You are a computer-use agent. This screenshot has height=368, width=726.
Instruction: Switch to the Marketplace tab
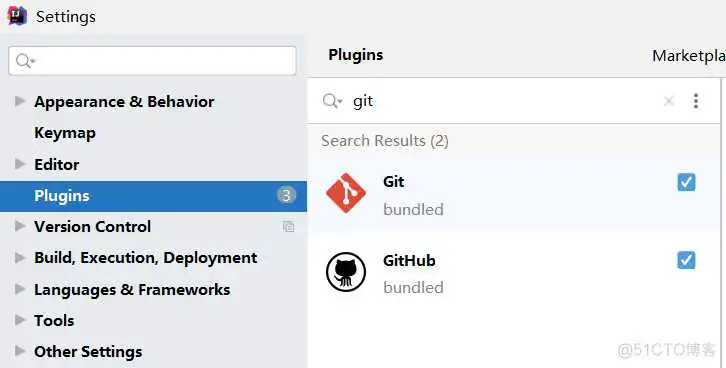pyautogui.click(x=689, y=56)
